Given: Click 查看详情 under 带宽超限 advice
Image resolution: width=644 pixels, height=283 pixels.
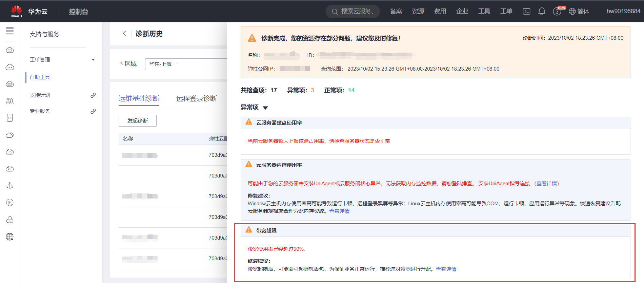Looking at the screenshot, I should 446,269.
